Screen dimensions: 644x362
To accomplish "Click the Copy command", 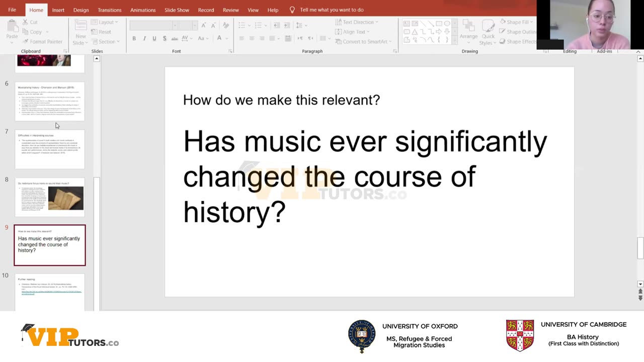I will pyautogui.click(x=32, y=32).
